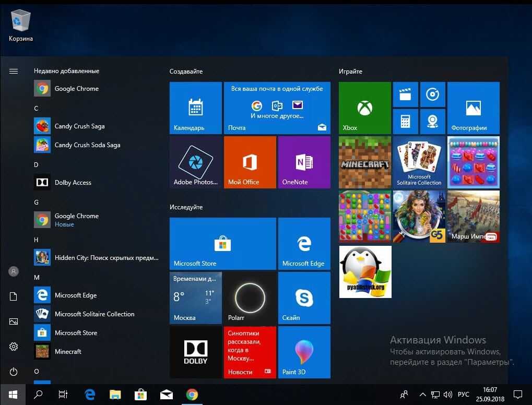Open the Мой Office tile
The height and width of the screenshot is (405, 532).
coord(250,162)
